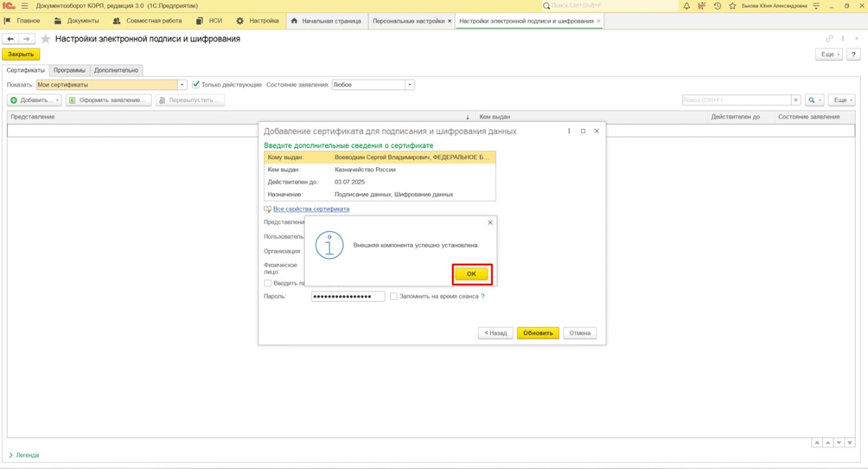The width and height of the screenshot is (868, 469).
Task: Click the yellow Обновить button
Action: coord(538,333)
